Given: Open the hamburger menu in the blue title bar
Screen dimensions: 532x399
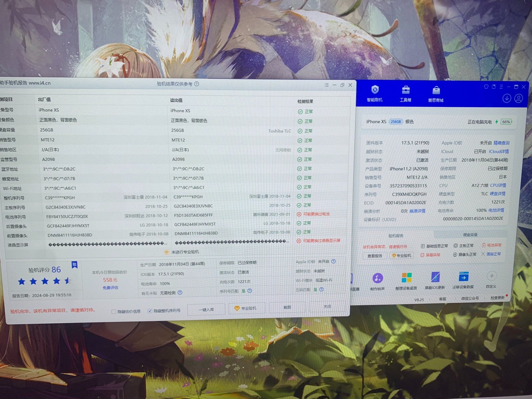Looking at the screenshot, I should (x=501, y=87).
